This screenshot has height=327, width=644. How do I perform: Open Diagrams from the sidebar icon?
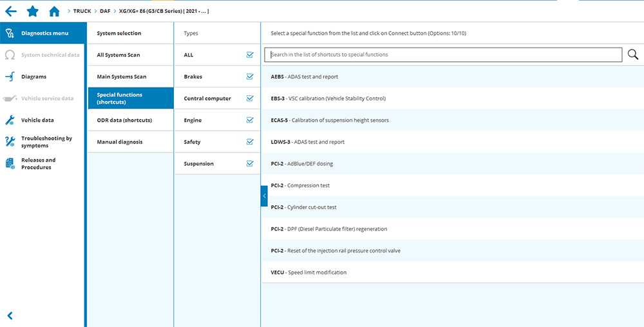(x=10, y=77)
